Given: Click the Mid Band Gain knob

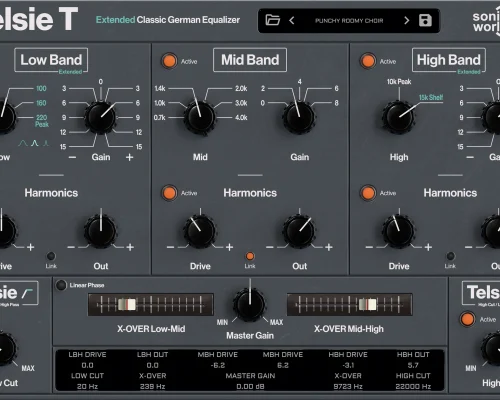Looking at the screenshot, I should (x=299, y=117).
